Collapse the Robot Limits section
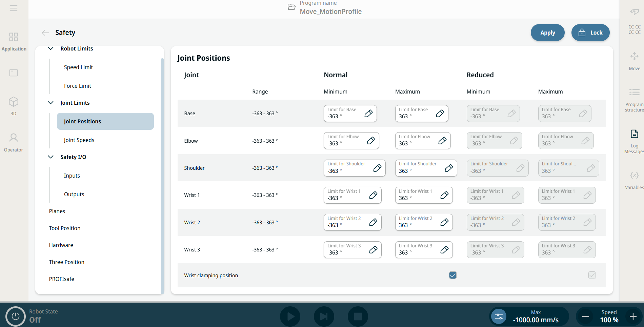Viewport: 644px width, 327px height. pyautogui.click(x=51, y=48)
